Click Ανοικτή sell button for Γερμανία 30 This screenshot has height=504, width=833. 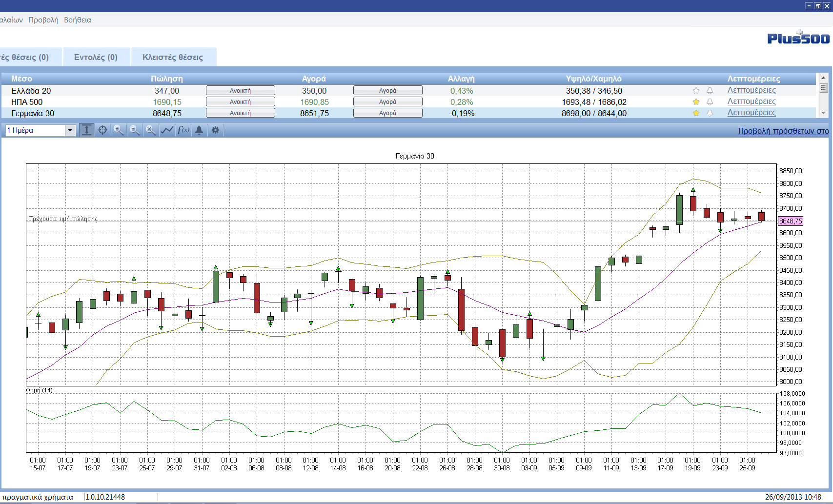[x=240, y=113]
